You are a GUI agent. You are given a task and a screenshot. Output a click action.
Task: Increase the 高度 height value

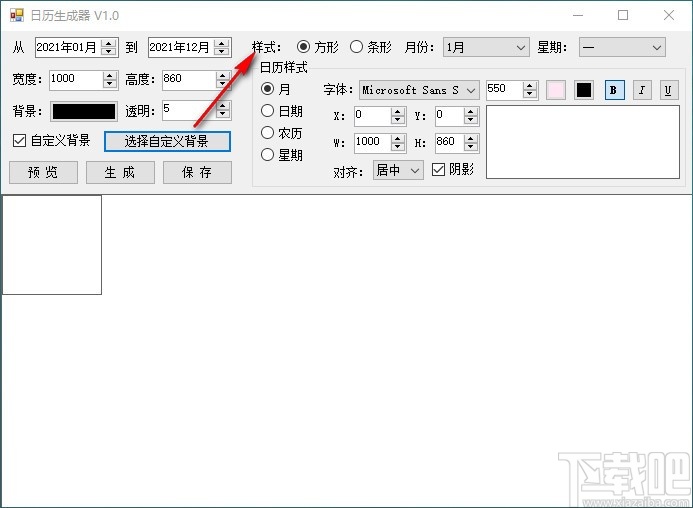coord(222,76)
